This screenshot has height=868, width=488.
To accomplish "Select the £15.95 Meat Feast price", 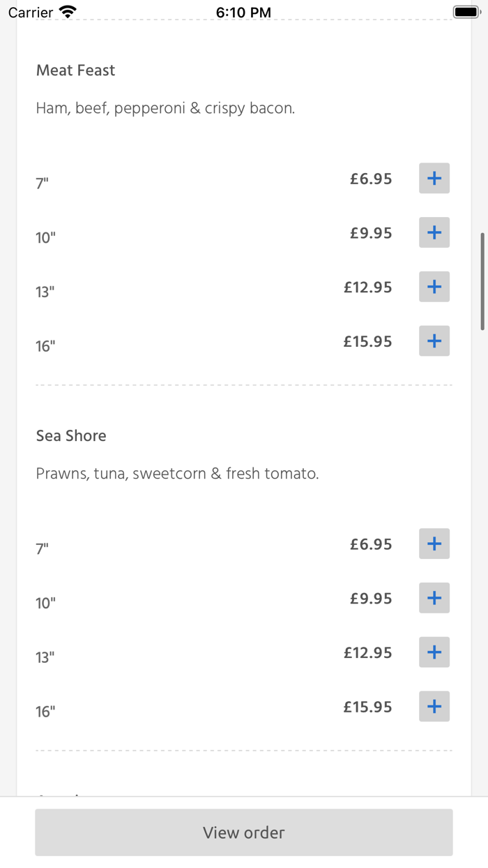I will pyautogui.click(x=367, y=342).
